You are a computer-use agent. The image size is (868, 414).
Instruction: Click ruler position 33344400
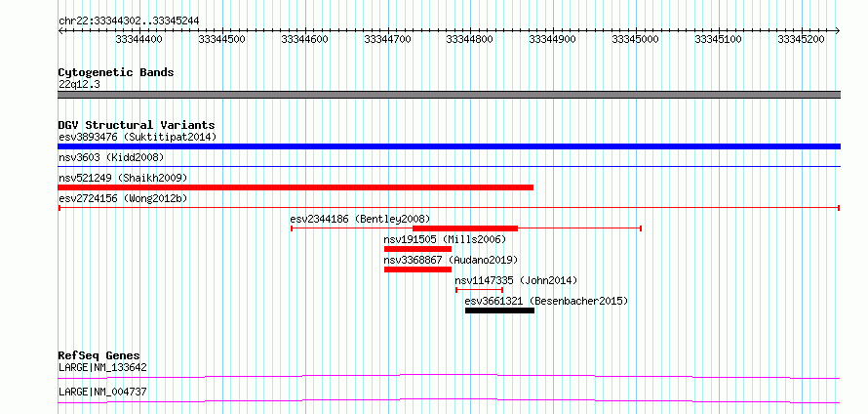point(138,39)
